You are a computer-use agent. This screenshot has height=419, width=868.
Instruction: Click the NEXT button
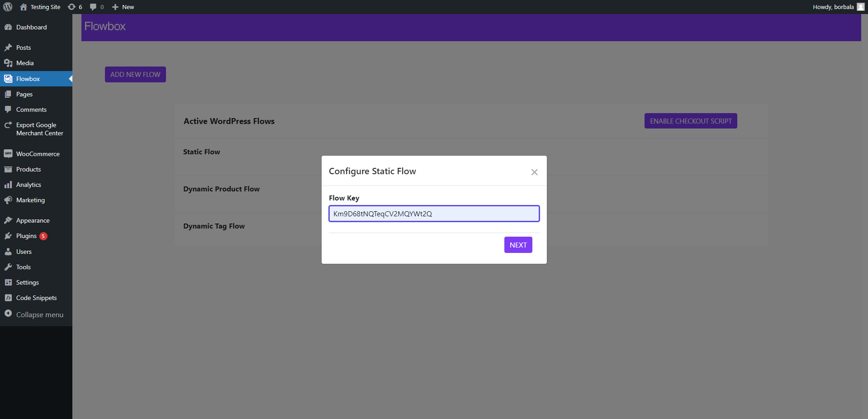pyautogui.click(x=518, y=245)
